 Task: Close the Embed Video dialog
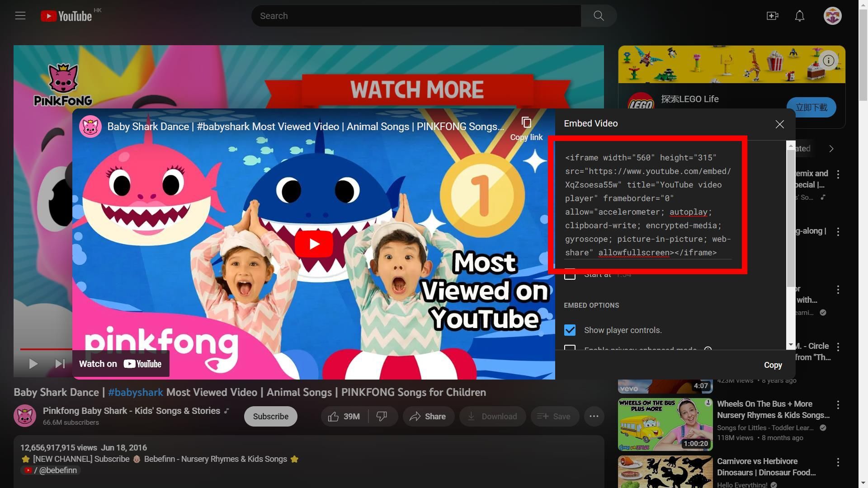tap(779, 124)
